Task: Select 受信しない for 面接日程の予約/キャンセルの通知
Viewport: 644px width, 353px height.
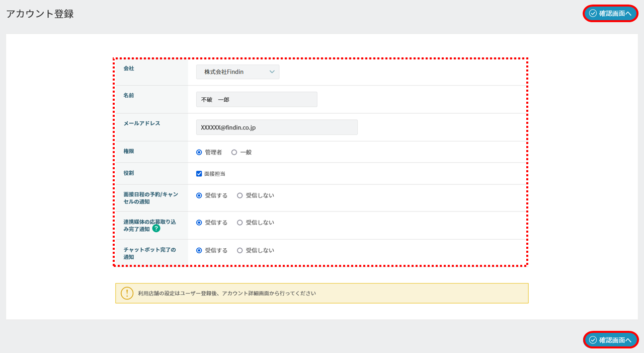Action: 240,195
